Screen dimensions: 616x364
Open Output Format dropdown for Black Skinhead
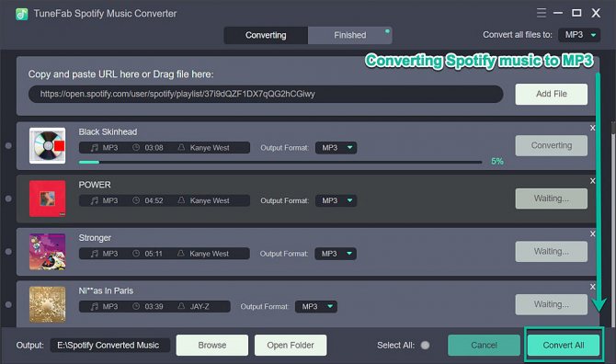point(336,148)
